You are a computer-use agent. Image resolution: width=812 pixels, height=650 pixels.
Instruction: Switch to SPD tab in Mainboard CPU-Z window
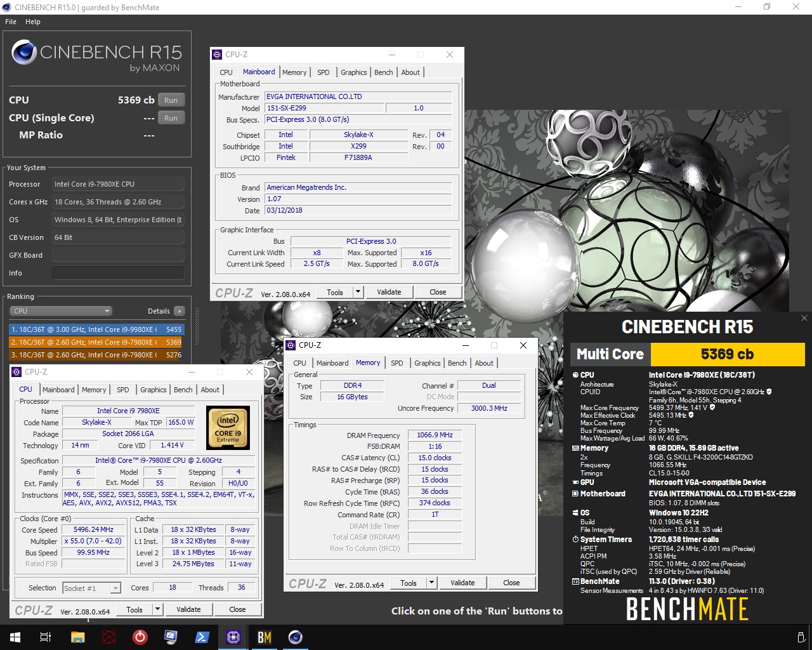[324, 72]
